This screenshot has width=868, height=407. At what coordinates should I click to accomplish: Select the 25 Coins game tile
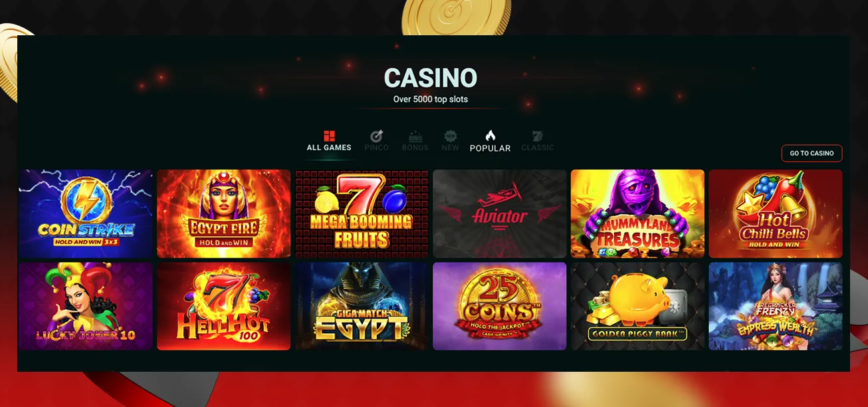500,306
